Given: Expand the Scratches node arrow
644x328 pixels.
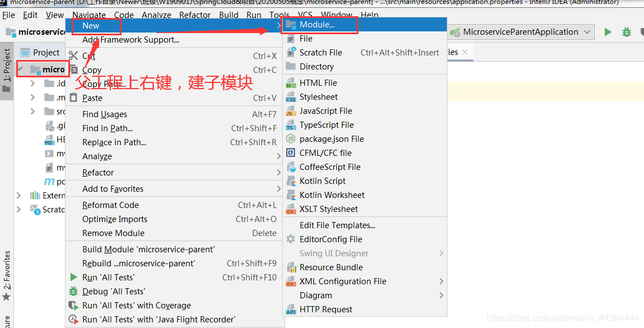Looking at the screenshot, I should pyautogui.click(x=19, y=209).
